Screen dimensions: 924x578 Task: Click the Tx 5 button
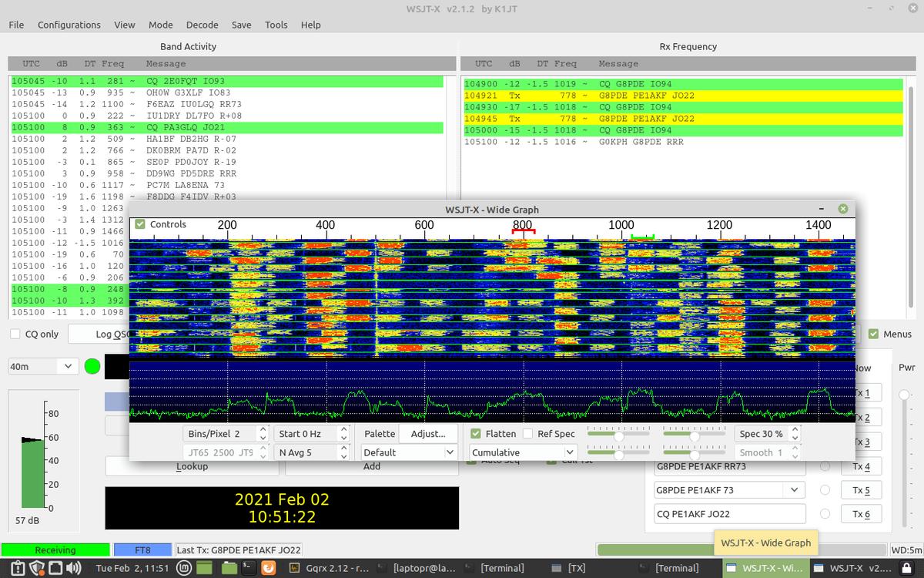point(861,490)
